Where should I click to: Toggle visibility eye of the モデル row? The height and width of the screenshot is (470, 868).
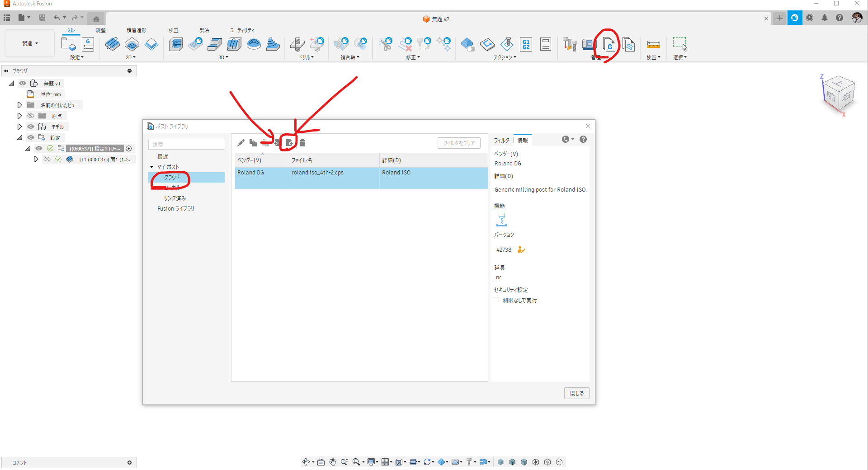point(31,127)
